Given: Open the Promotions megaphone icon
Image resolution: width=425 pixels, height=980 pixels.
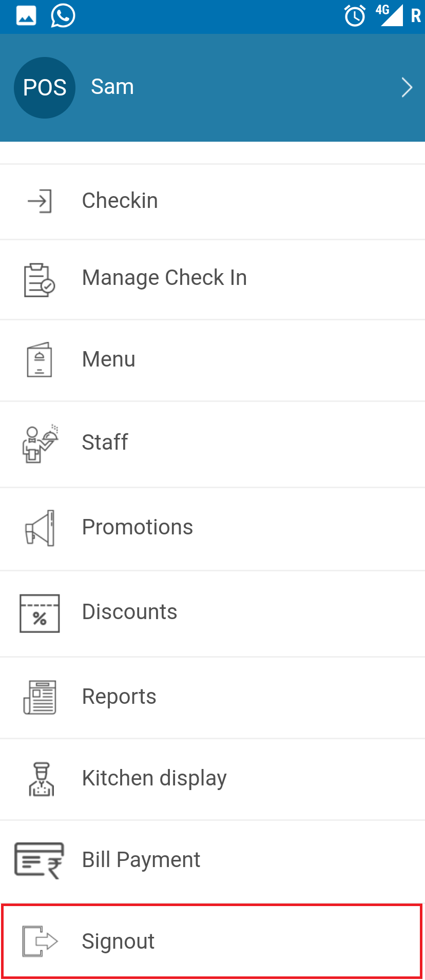Looking at the screenshot, I should click(x=40, y=528).
